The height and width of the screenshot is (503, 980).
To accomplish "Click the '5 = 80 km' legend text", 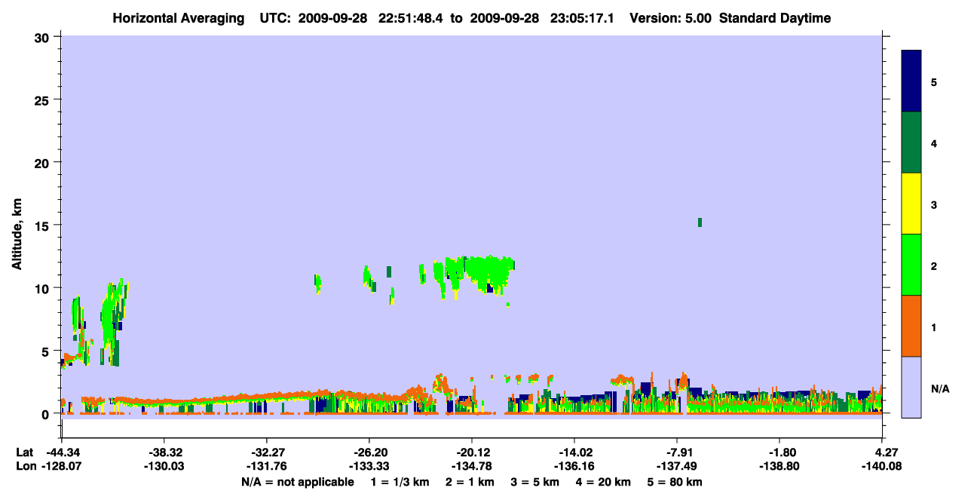I will coord(675,482).
